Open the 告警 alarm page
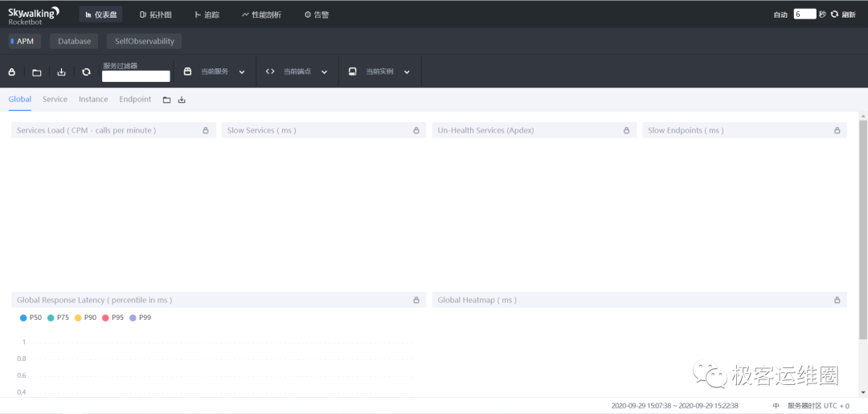 [x=317, y=14]
